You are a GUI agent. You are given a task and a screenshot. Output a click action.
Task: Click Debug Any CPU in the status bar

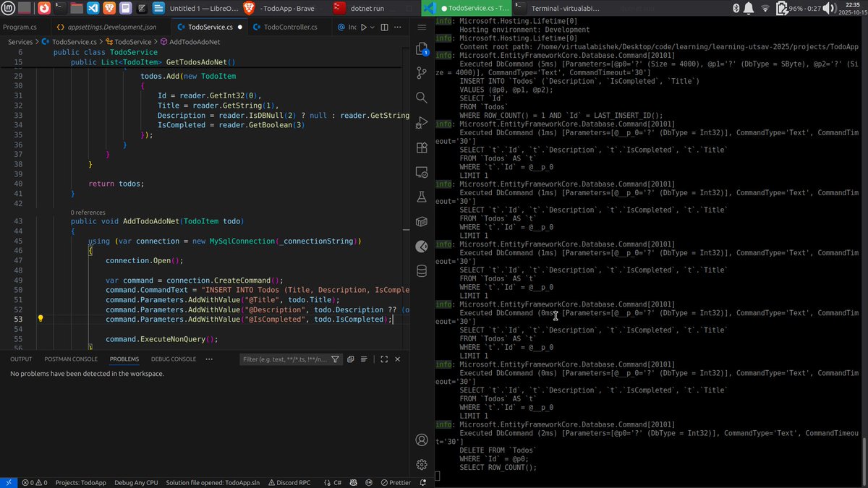click(136, 482)
